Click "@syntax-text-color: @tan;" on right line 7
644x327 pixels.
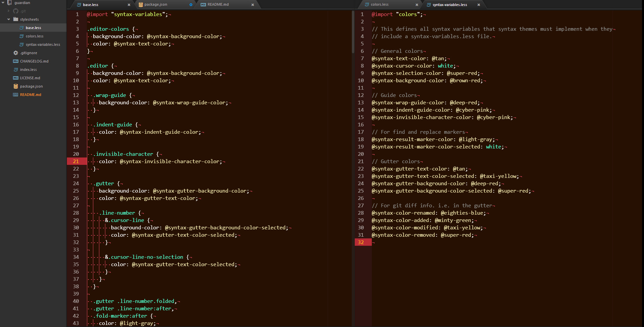tap(409, 59)
